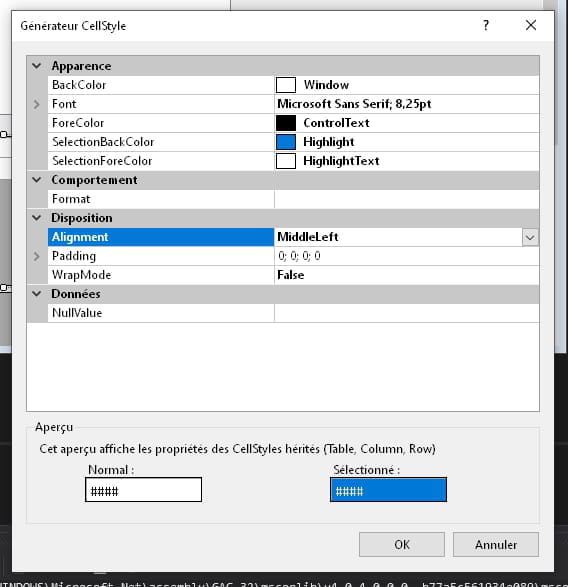
Task: Expand the Font property
Action: click(x=37, y=104)
